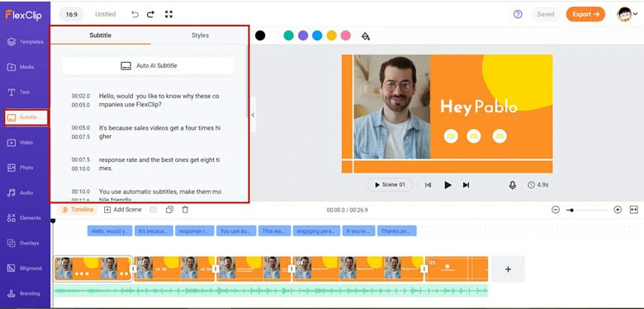
Task: Click the Saved status button
Action: click(x=546, y=14)
